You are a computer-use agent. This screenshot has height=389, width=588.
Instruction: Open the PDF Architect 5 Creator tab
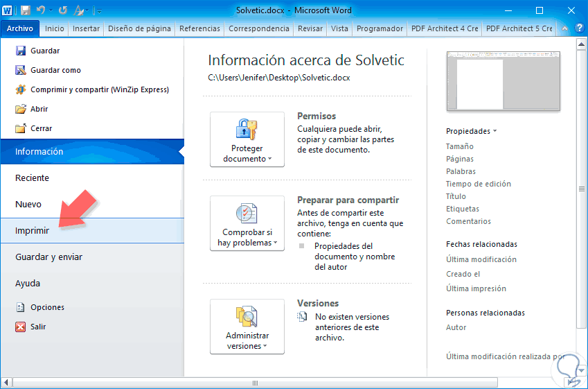519,28
